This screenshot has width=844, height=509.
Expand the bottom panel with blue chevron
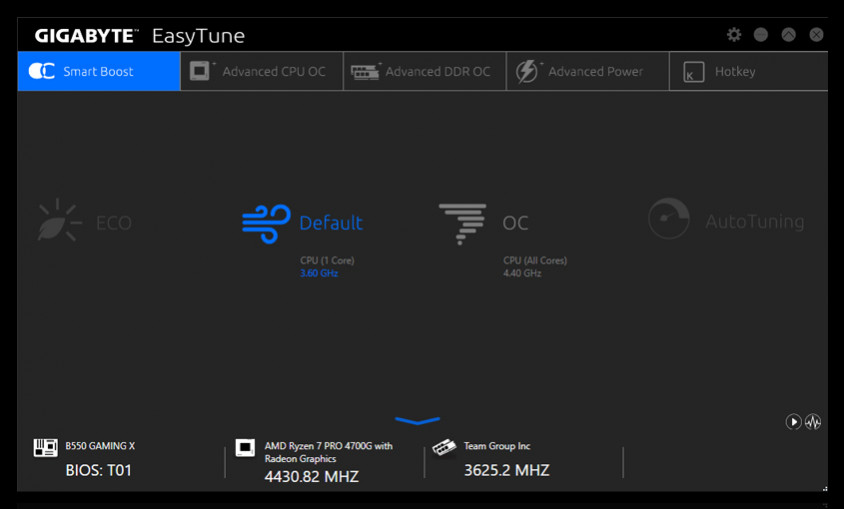417,420
